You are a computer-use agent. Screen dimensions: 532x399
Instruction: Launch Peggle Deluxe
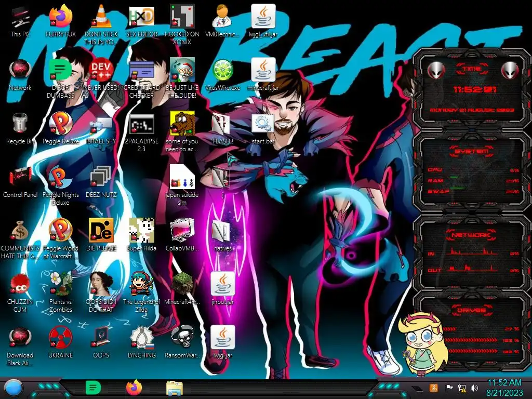point(61,124)
